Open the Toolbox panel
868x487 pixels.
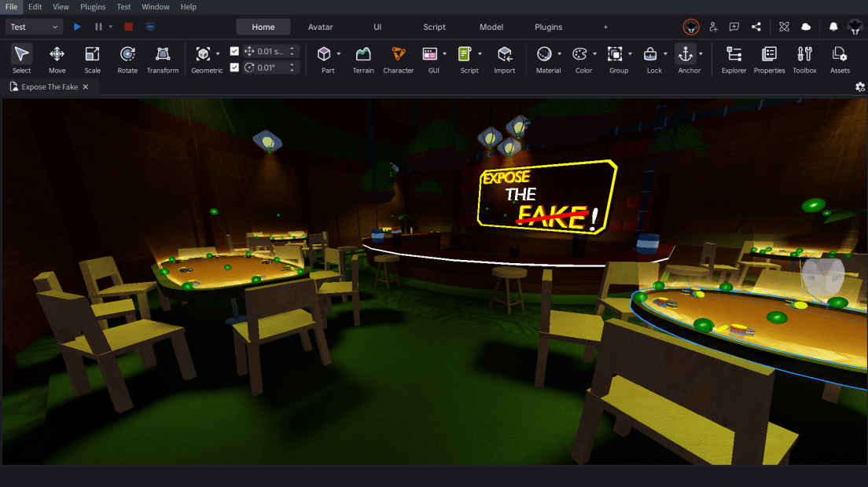tap(804, 59)
